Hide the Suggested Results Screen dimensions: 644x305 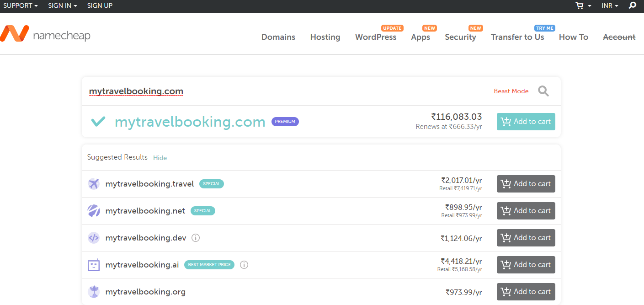click(160, 158)
